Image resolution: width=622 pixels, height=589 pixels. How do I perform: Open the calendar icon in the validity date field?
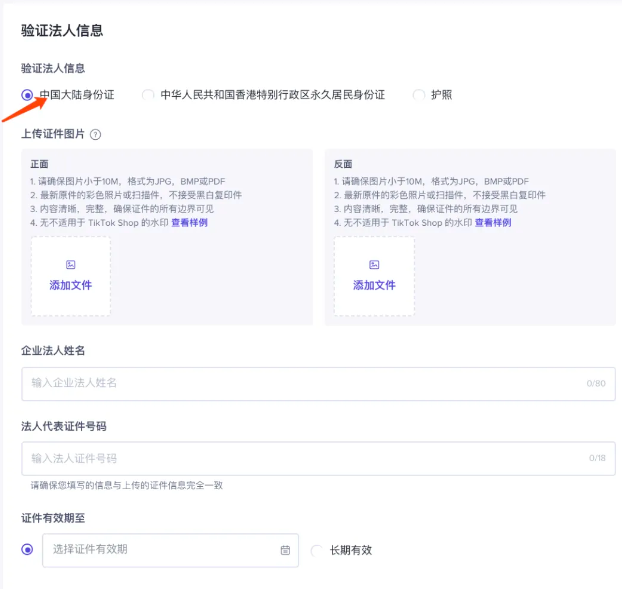click(x=285, y=550)
